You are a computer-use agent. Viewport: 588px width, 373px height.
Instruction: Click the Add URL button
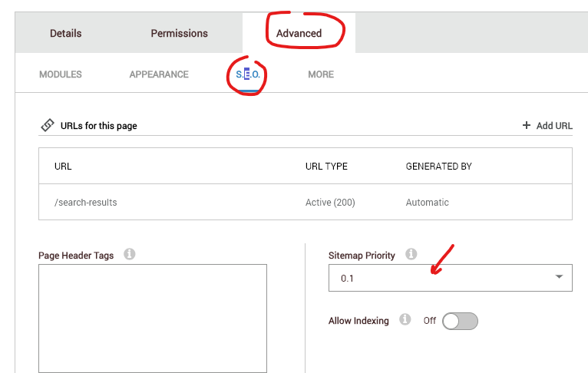(547, 126)
